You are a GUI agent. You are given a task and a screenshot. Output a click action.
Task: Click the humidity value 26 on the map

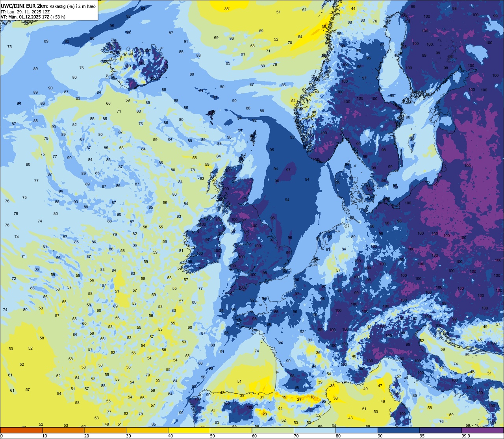(318, 352)
